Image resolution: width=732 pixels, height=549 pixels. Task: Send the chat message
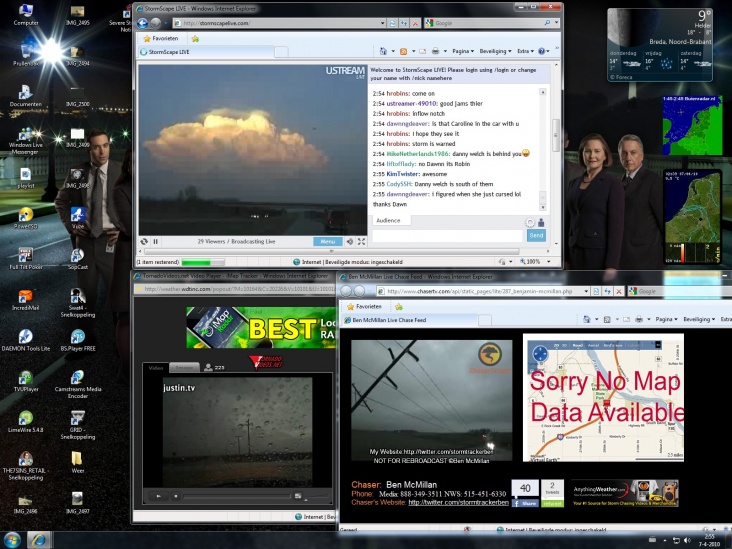click(x=536, y=235)
